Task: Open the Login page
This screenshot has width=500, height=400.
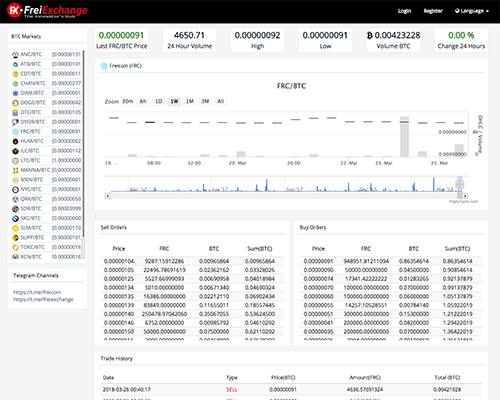Action: click(404, 11)
